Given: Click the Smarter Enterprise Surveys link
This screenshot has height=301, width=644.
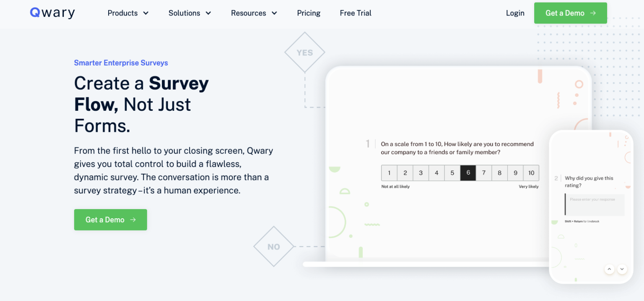Looking at the screenshot, I should point(121,63).
